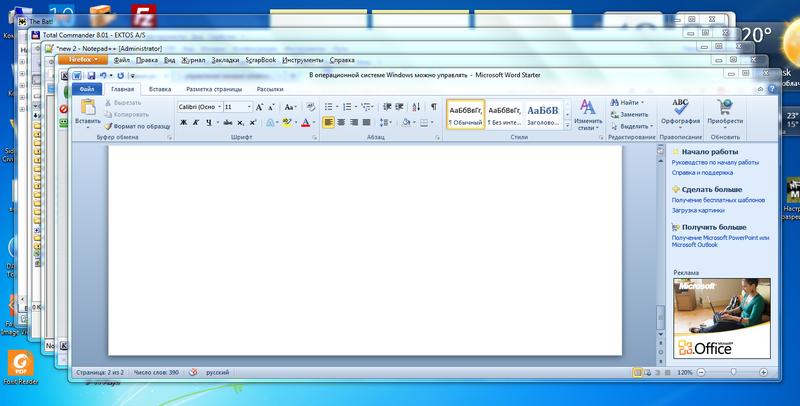Open 'Руководство по началу работы' link
This screenshot has height=406, width=800.
coord(715,163)
